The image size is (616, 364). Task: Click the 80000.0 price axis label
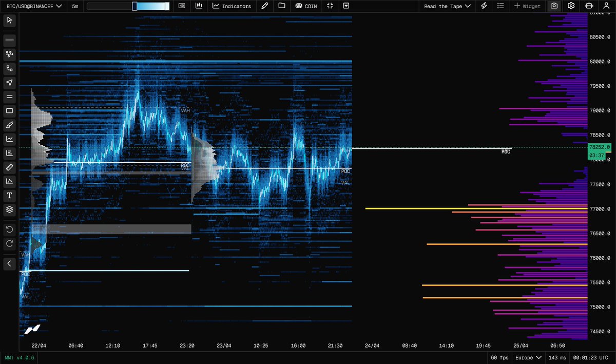click(600, 62)
